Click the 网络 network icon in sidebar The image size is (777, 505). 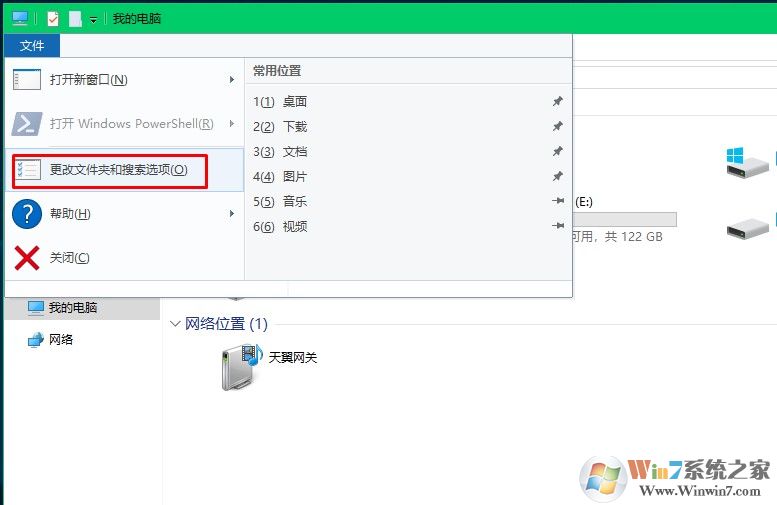[36, 340]
